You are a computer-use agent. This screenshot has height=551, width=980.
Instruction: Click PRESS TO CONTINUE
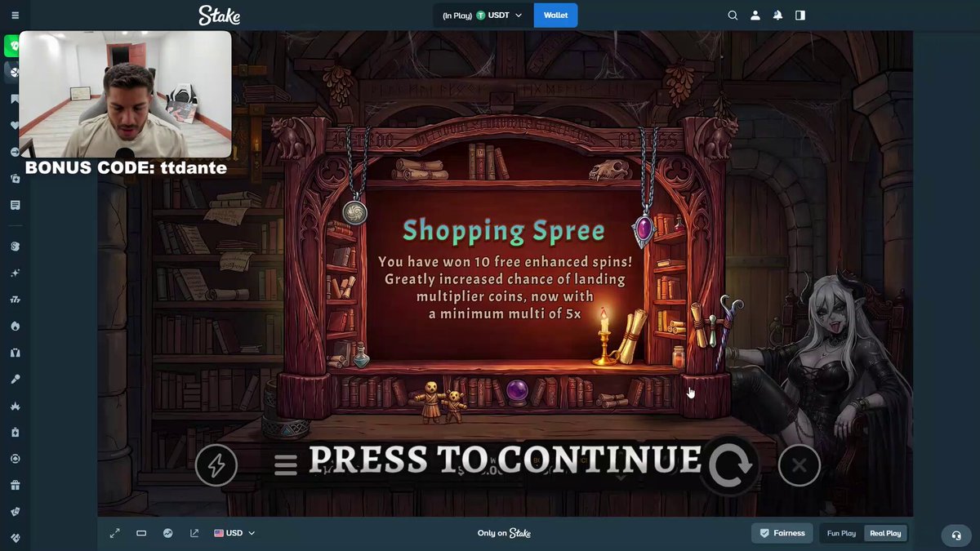pyautogui.click(x=505, y=460)
